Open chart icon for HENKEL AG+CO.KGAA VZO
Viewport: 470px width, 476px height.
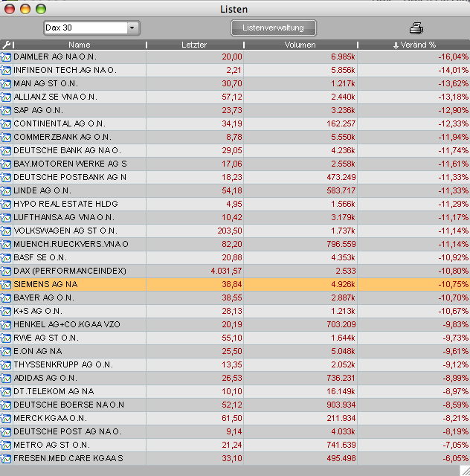pyautogui.click(x=6, y=324)
